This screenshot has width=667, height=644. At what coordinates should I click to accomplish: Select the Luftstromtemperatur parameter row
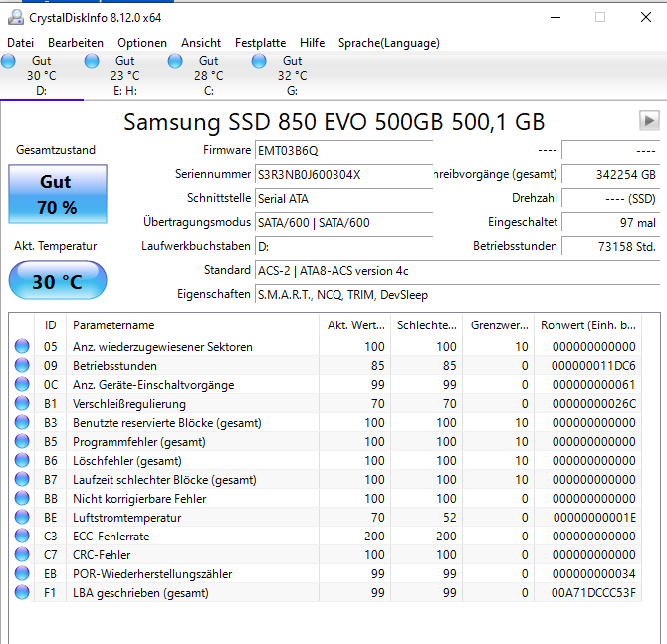tap(326, 518)
